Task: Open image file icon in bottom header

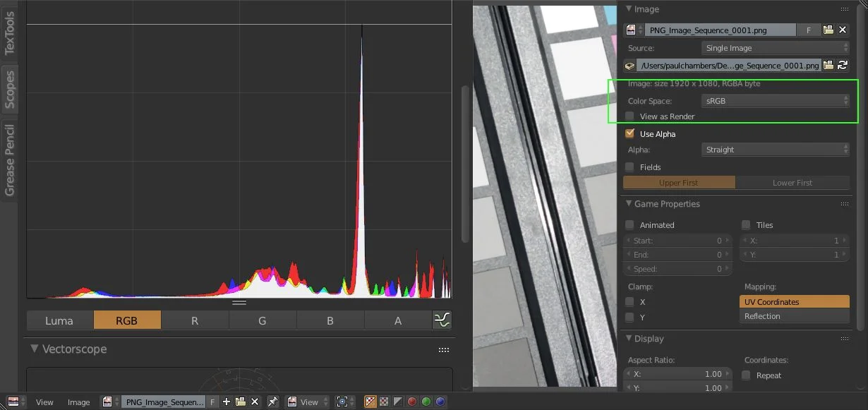Action: (241, 402)
